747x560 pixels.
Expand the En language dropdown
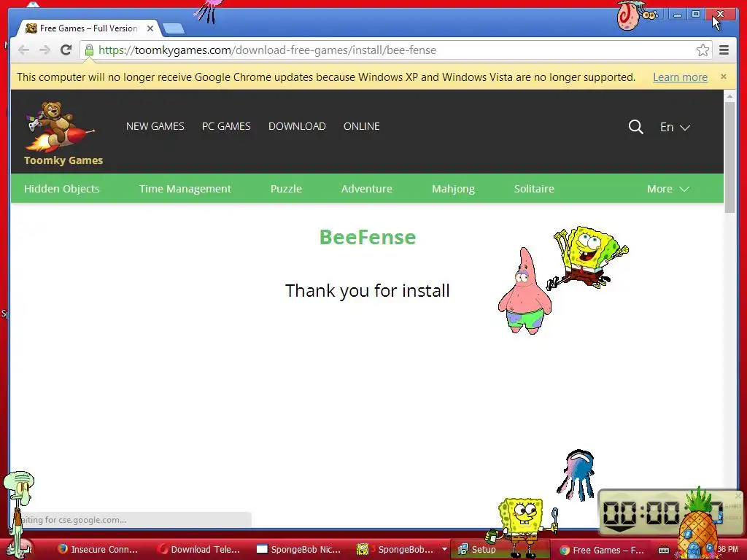(x=675, y=127)
